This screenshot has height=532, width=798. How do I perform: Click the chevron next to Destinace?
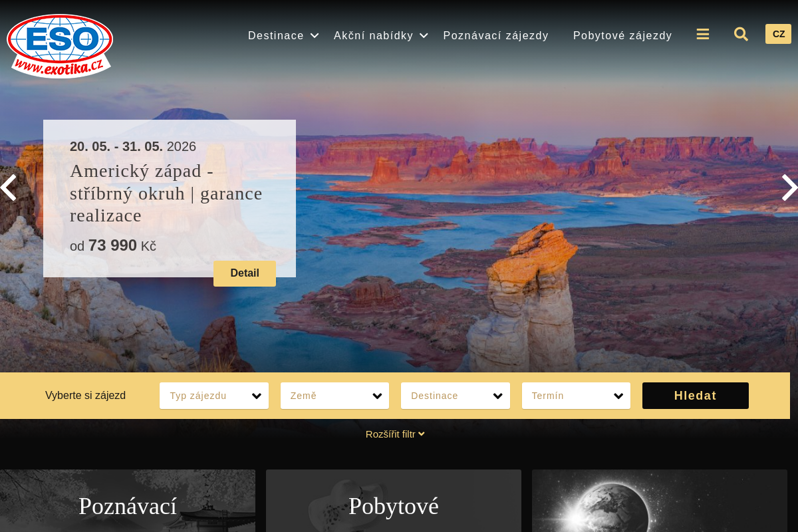[314, 37]
